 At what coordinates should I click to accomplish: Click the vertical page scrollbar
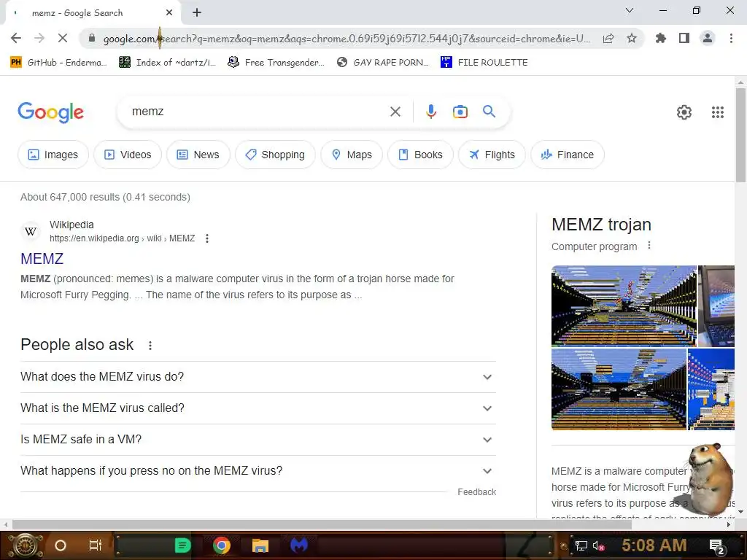coord(740,135)
